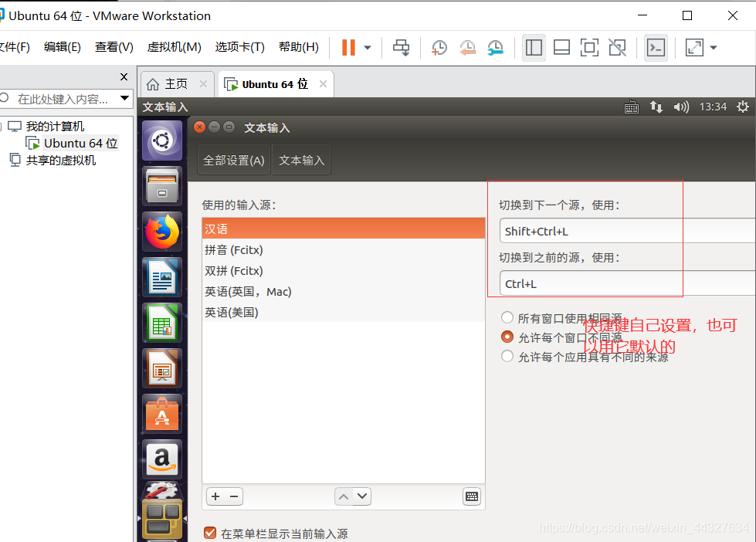The image size is (756, 542).
Task: Revert to snapshot using clock-arrow icon
Action: point(467,47)
